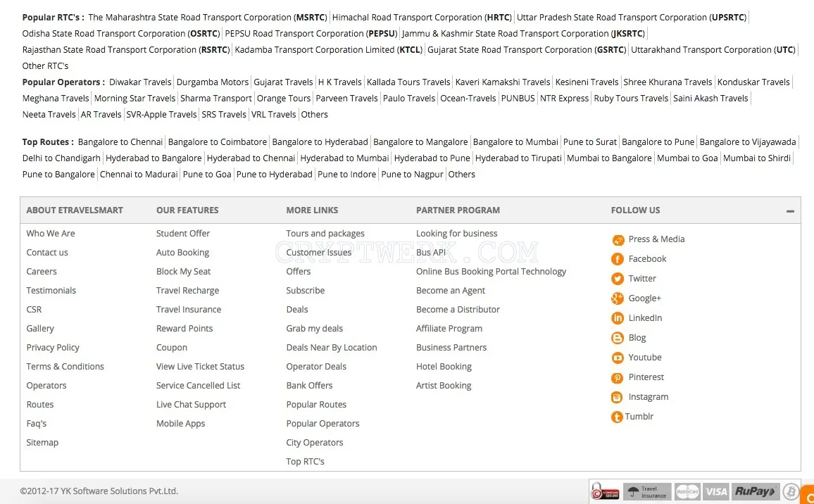Go to Student Offer feature
This screenshot has height=504, width=814.
183,233
